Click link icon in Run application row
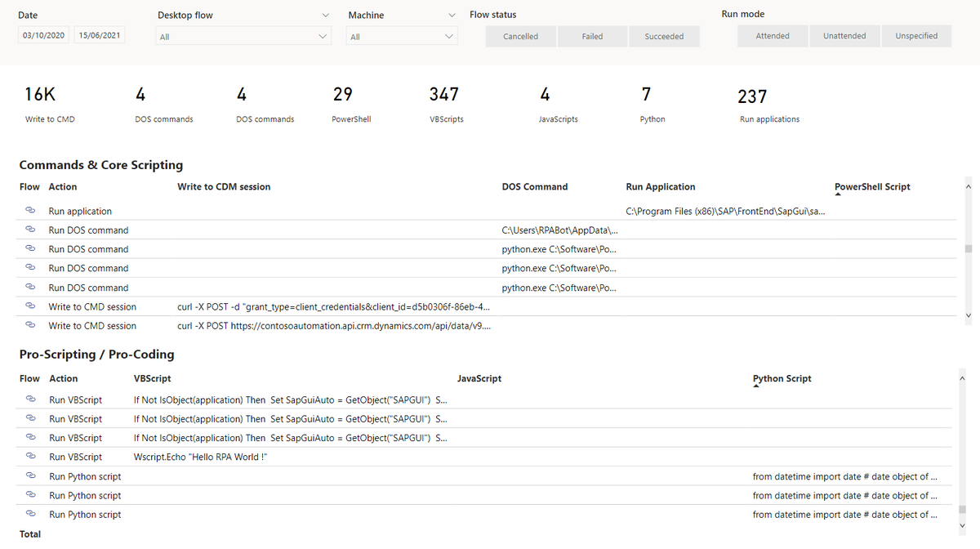This screenshot has width=980, height=549. click(x=30, y=211)
